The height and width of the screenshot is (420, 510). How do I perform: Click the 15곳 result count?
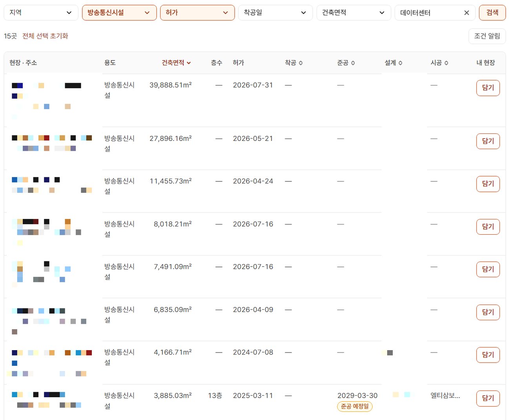(x=11, y=36)
